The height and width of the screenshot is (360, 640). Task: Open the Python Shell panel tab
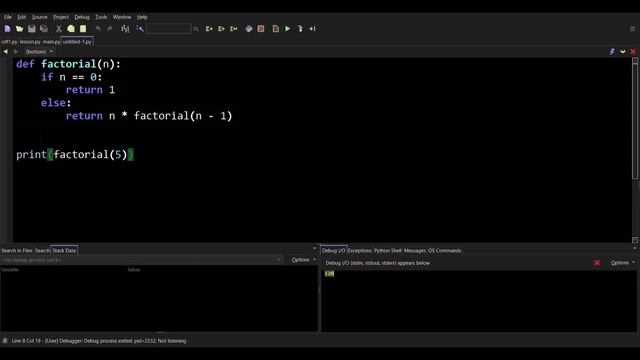(388, 251)
